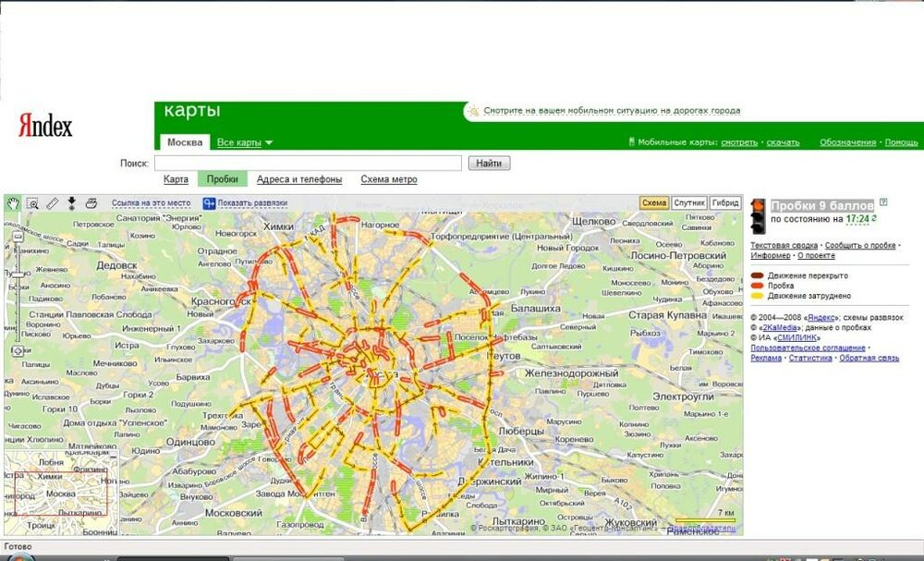The height and width of the screenshot is (561, 924).
Task: Click the time '17:24' link
Action: (x=857, y=219)
